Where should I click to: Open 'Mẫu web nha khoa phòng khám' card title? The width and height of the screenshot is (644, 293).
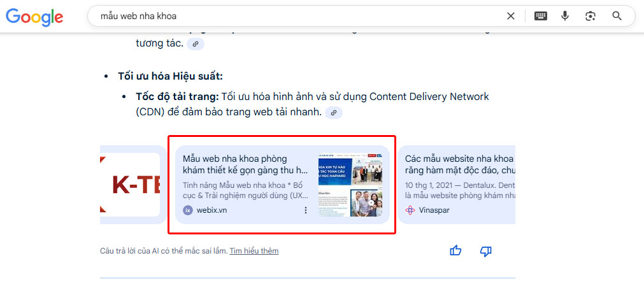coord(245,164)
